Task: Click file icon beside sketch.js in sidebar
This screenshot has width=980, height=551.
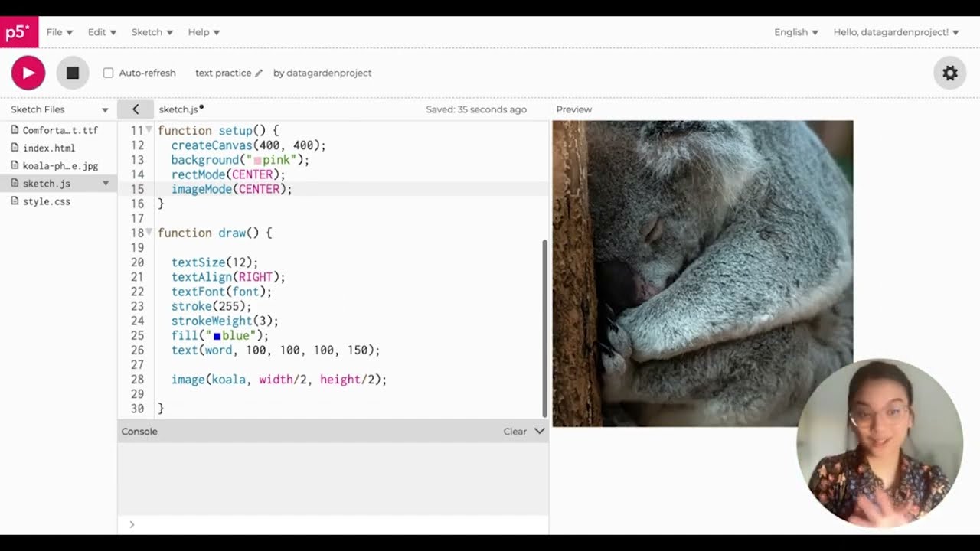Action: pos(15,184)
